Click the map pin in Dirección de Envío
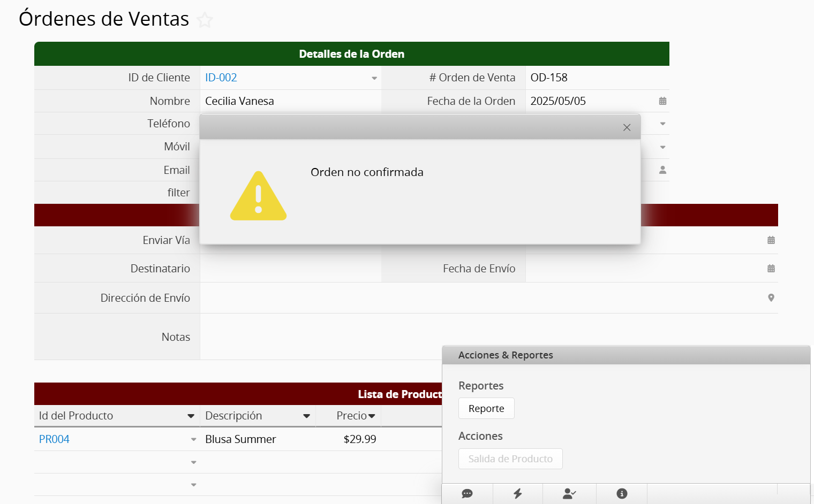Image resolution: width=814 pixels, height=504 pixels. (x=771, y=298)
